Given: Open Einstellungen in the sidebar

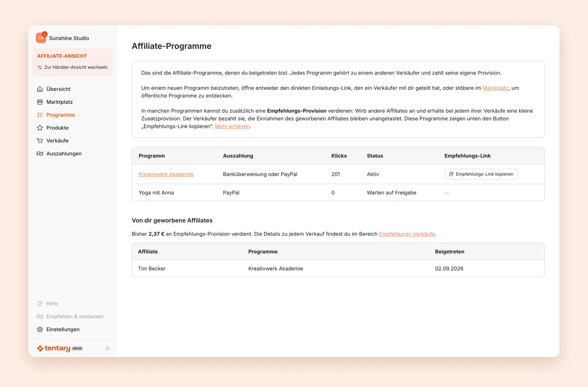Looking at the screenshot, I should [x=63, y=329].
